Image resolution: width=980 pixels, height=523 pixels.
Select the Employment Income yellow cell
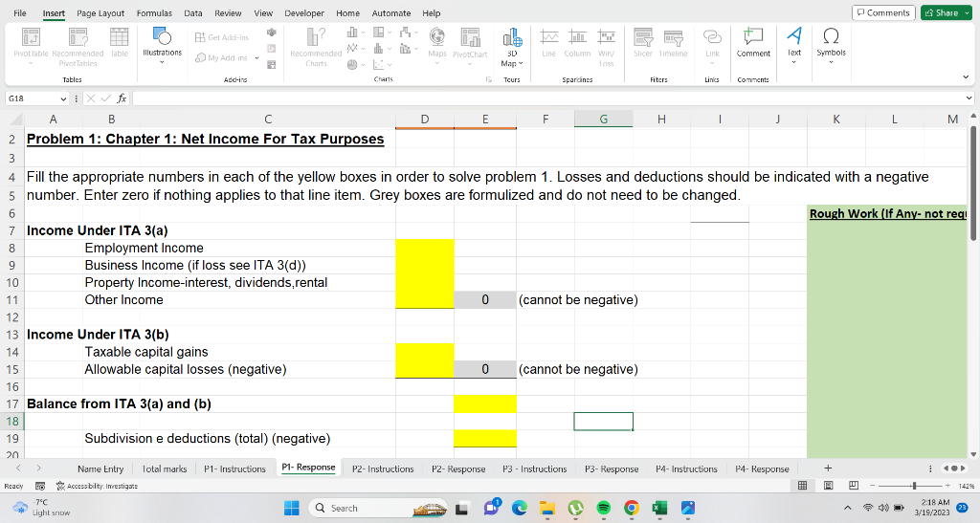pyautogui.click(x=425, y=248)
